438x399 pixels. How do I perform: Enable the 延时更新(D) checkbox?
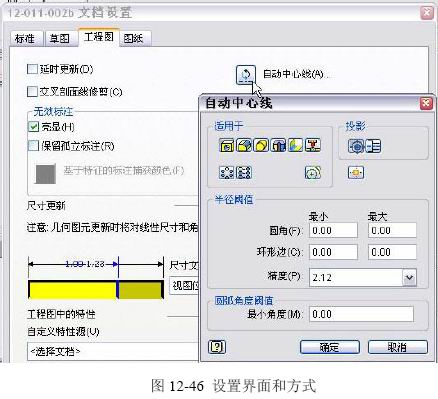coord(32,69)
